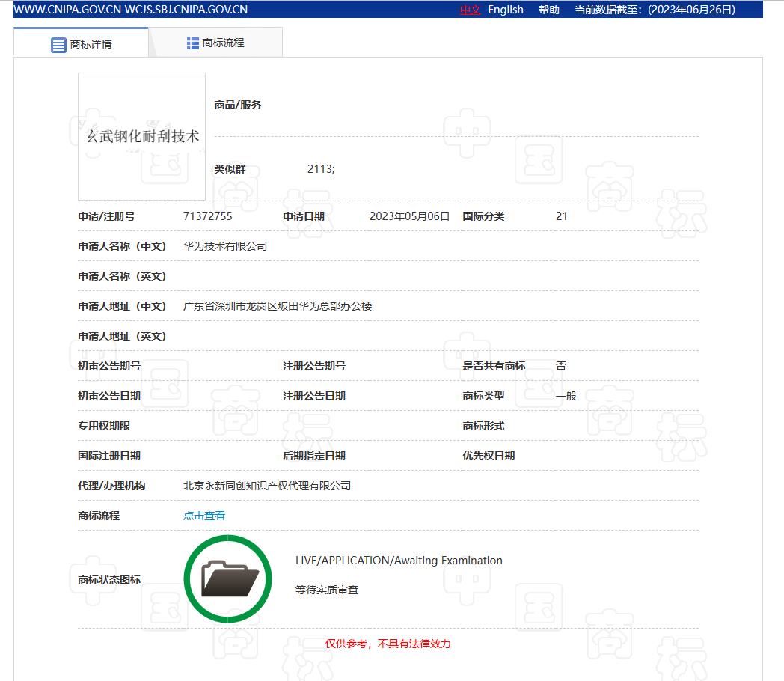
Task: Click the data date 2023年06月26日 text
Action: [691, 10]
